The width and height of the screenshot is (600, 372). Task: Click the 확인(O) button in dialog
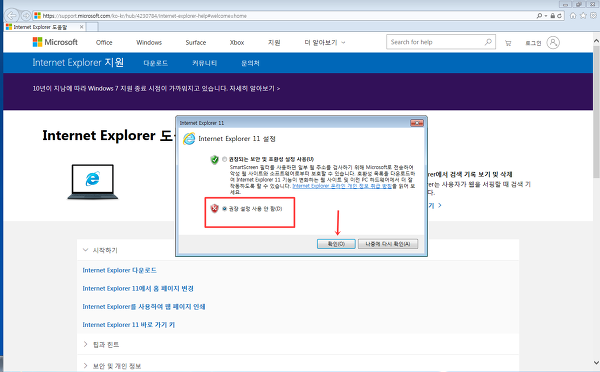[336, 244]
